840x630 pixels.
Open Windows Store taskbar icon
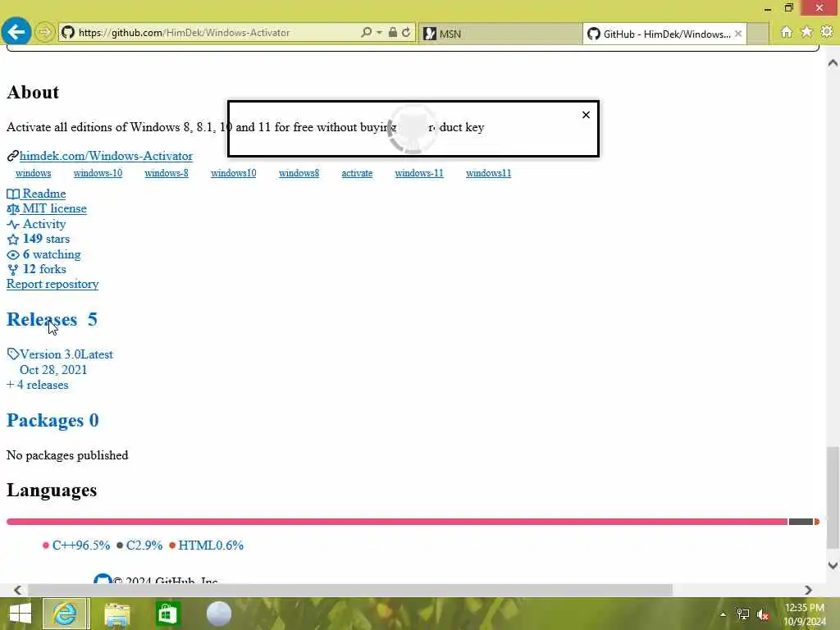pos(167,614)
